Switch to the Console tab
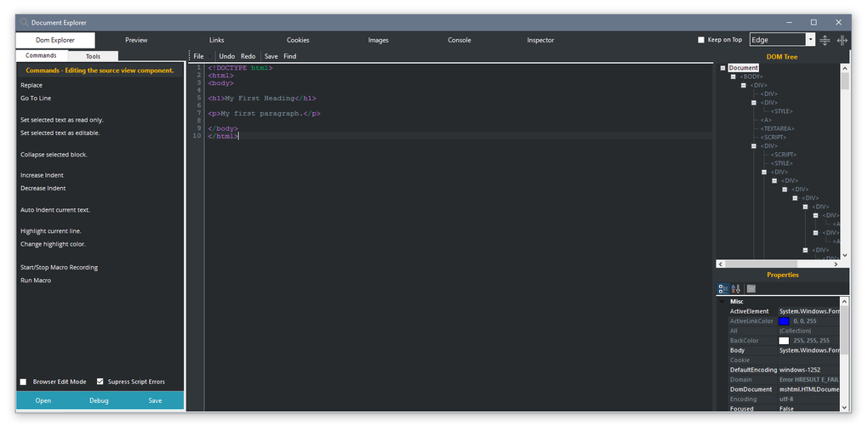Viewport: 868px width, 431px height. 460,40
